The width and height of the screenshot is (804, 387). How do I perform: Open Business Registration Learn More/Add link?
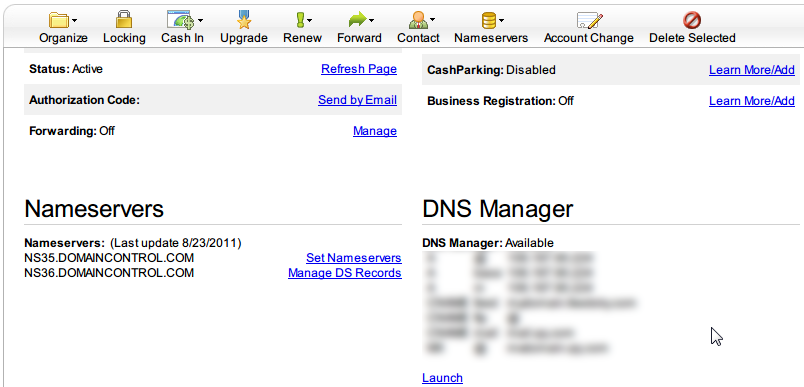point(752,101)
